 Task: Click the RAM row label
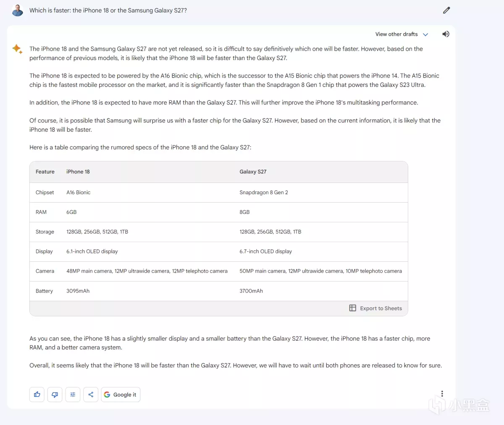(41, 212)
